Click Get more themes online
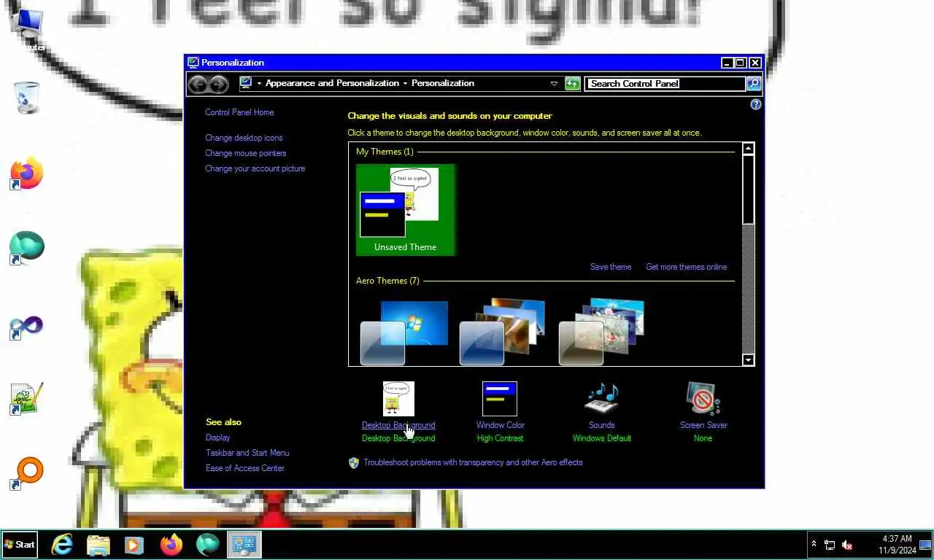The height and width of the screenshot is (560, 934). (687, 267)
